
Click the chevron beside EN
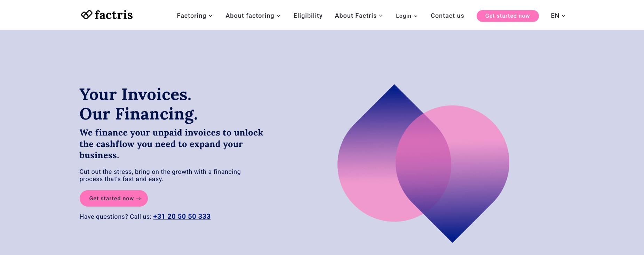[x=564, y=16]
